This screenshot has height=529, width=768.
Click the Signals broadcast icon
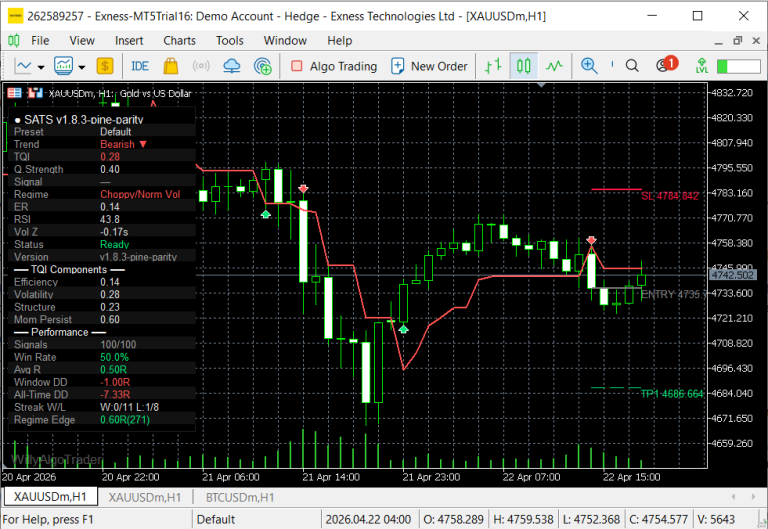tap(201, 66)
